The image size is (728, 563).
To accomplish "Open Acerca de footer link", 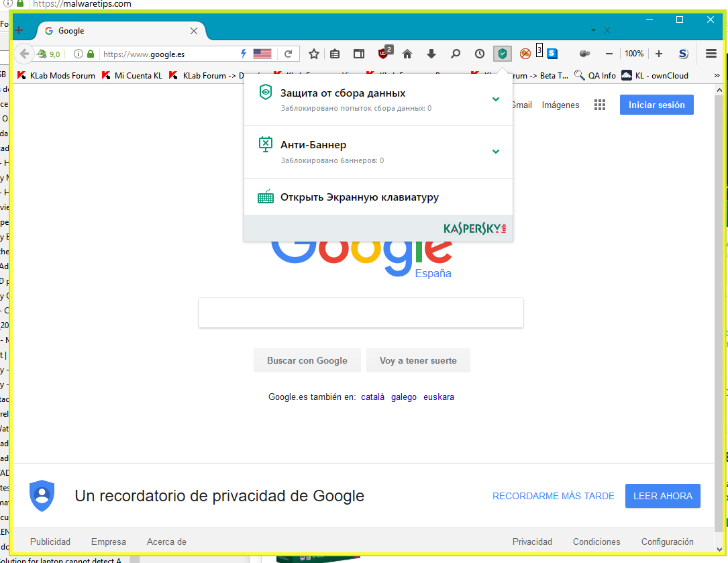I will [166, 542].
